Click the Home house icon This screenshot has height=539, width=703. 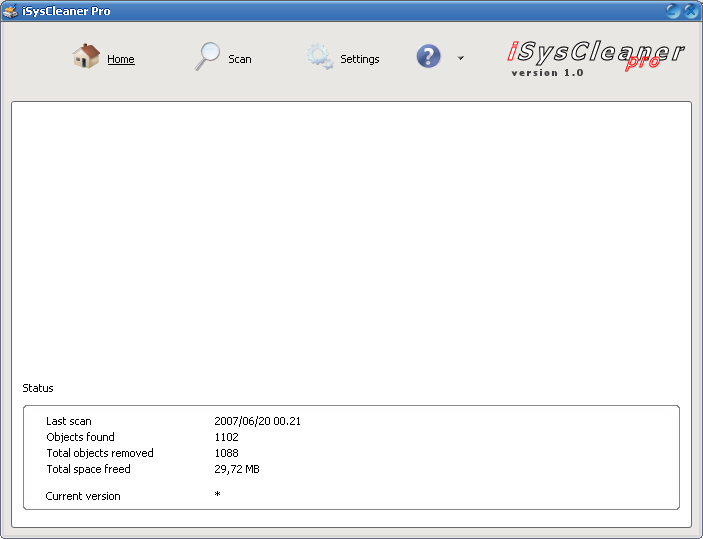point(86,57)
